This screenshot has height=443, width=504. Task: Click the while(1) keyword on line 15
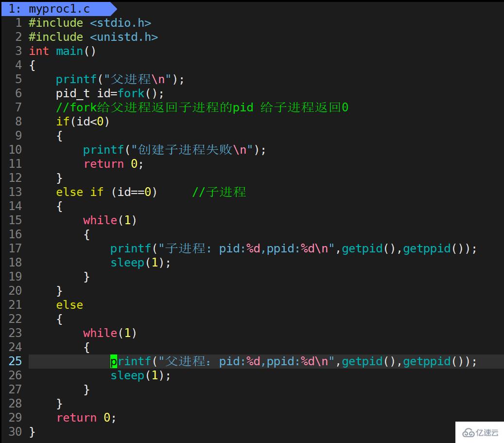[x=100, y=220]
